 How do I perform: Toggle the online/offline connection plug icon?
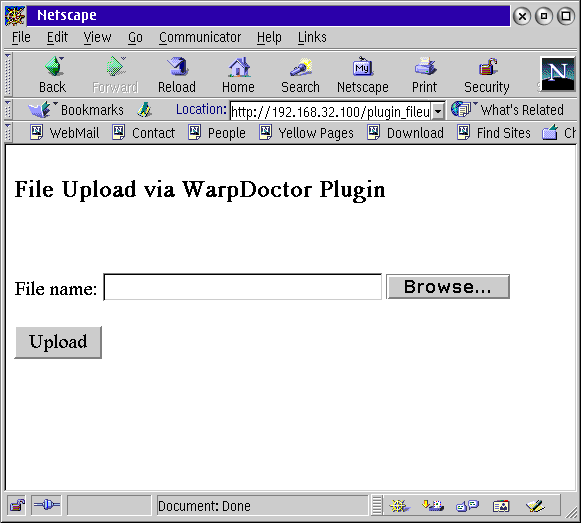tap(46, 505)
